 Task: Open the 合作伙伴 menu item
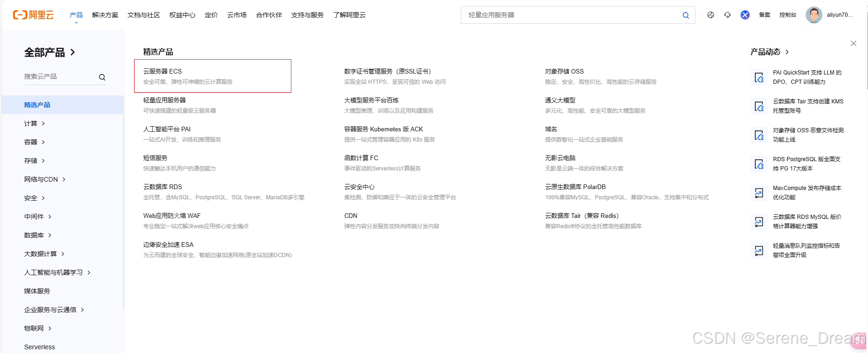[269, 15]
